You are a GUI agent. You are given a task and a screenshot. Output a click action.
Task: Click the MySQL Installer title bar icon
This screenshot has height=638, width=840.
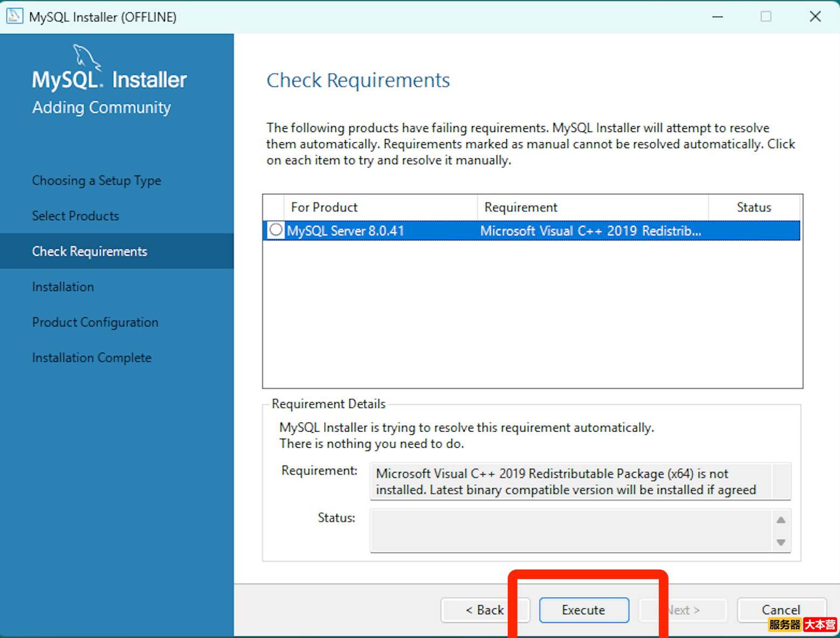tap(15, 16)
